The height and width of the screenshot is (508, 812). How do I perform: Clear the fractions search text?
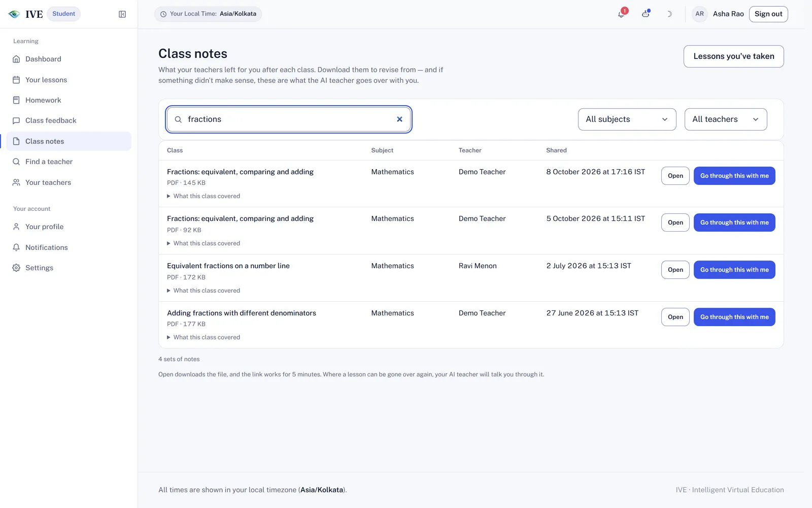point(399,119)
